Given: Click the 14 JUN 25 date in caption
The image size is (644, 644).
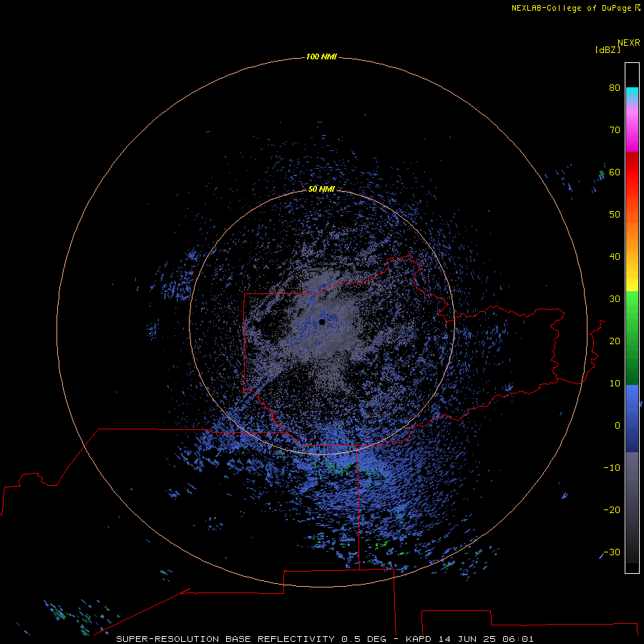Looking at the screenshot, I should click(x=467, y=639).
